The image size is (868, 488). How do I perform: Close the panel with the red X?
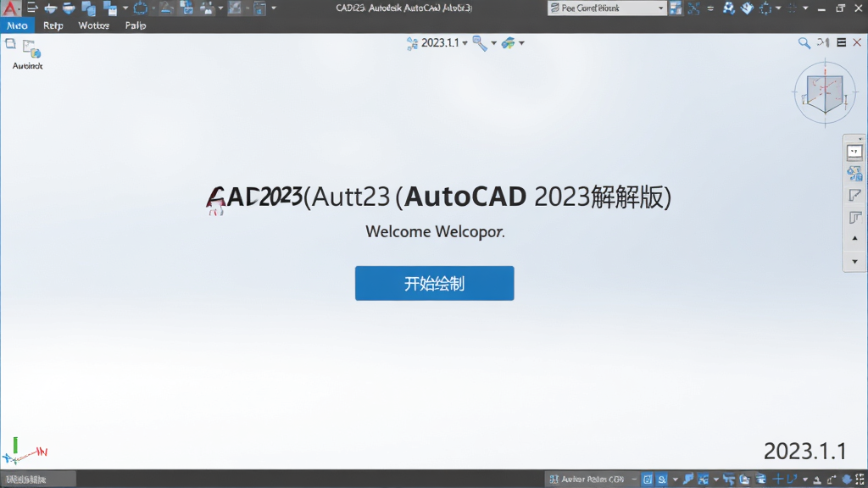pyautogui.click(x=857, y=42)
